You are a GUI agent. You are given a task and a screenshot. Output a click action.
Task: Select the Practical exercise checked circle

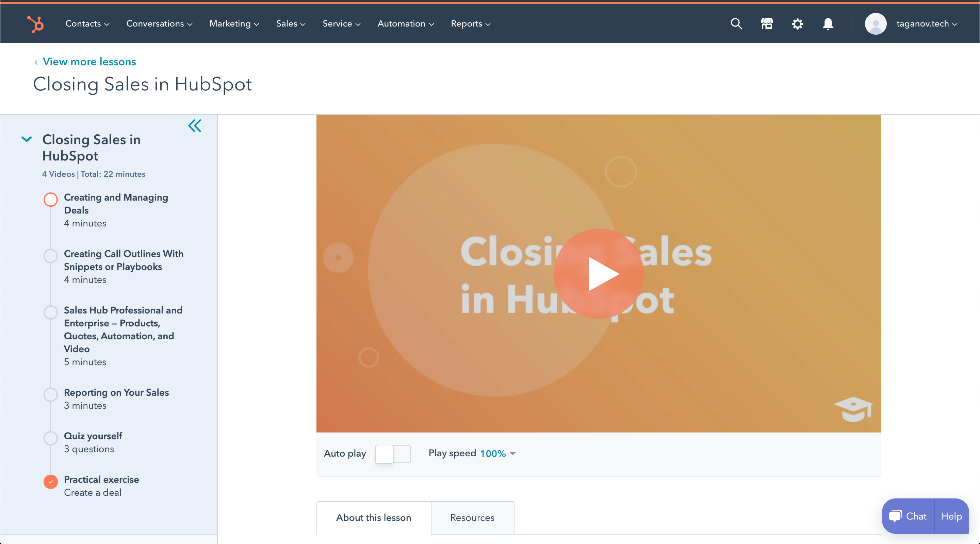coord(51,482)
